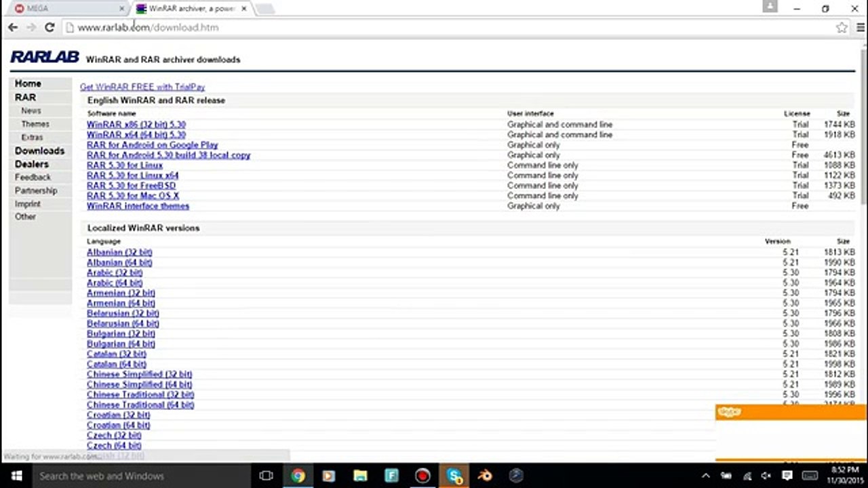The image size is (868, 488).
Task: Open RAR for Android on Google Play
Action: [x=152, y=145]
